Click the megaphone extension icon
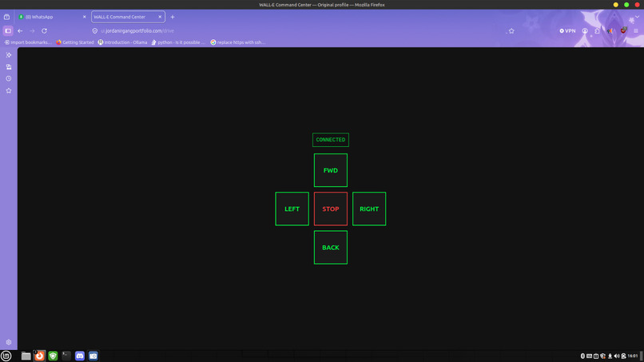644x362 pixels. (610, 31)
